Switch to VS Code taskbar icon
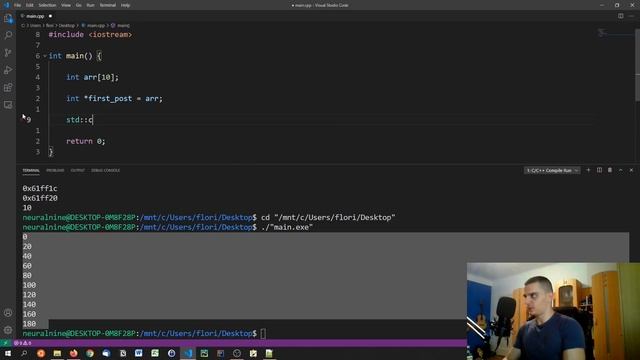This screenshot has width=640, height=360. (x=188, y=353)
